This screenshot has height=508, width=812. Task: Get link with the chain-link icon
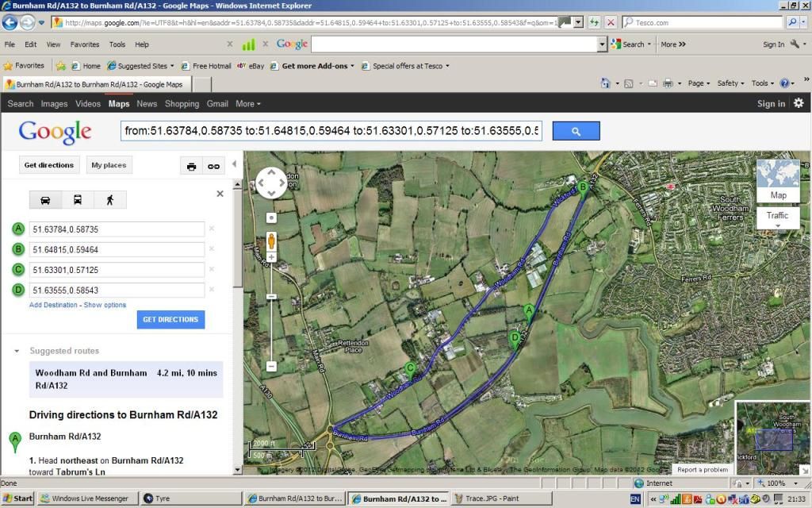pos(213,167)
